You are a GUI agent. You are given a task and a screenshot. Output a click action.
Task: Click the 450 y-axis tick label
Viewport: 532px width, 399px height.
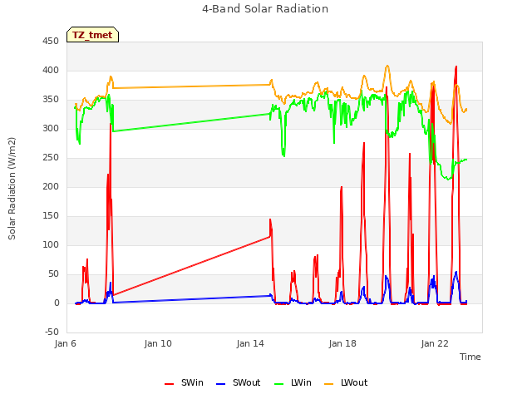[x=51, y=42]
